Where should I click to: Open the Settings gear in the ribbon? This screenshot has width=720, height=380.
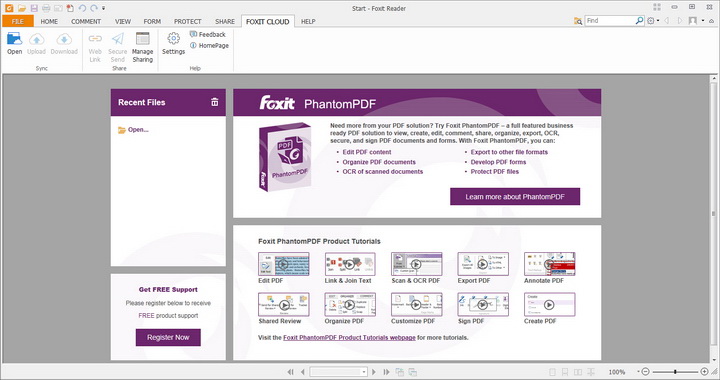[173, 43]
